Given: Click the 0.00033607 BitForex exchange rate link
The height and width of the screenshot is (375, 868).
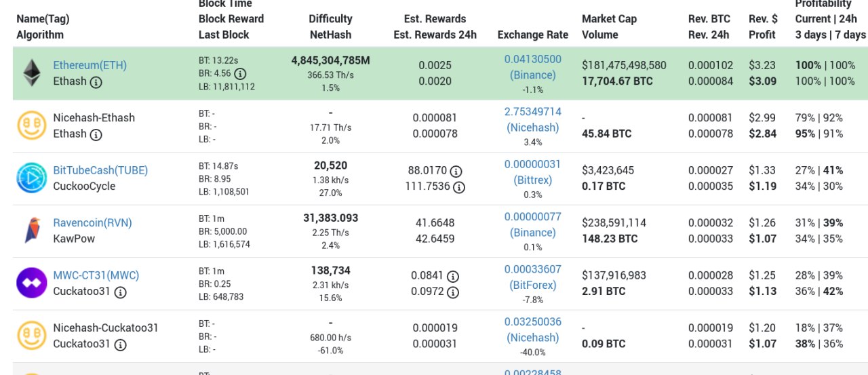Looking at the screenshot, I should (533, 277).
